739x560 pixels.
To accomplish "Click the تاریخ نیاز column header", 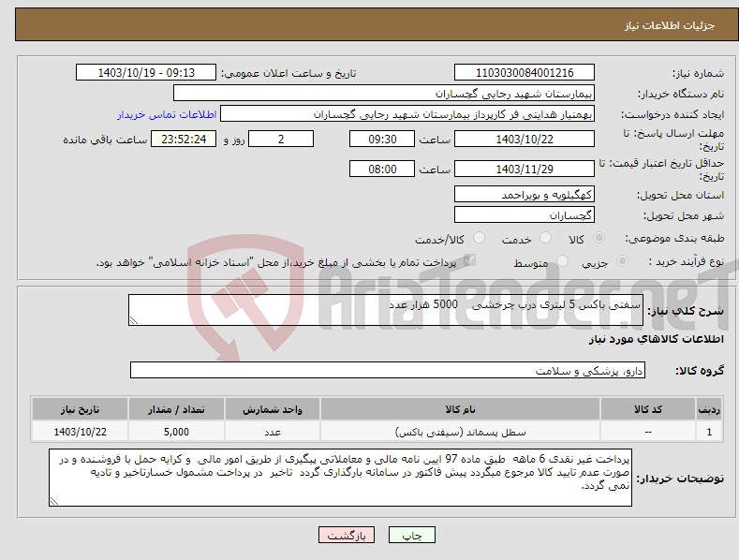I will (81, 409).
